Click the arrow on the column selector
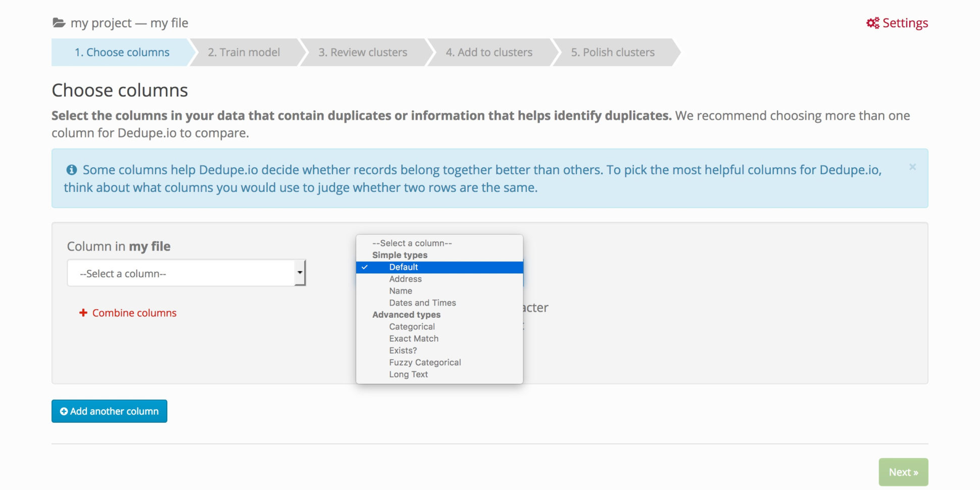 click(x=300, y=272)
